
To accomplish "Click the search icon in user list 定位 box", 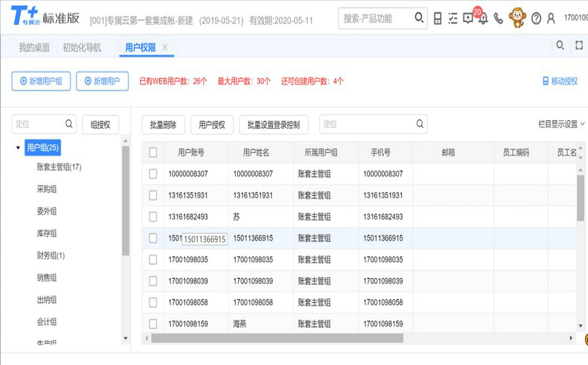I will 420,124.
